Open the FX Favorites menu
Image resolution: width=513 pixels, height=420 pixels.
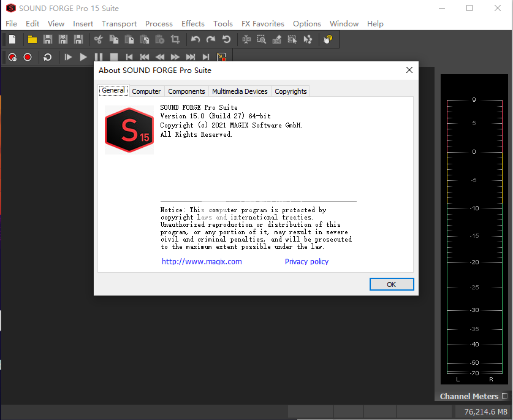262,23
